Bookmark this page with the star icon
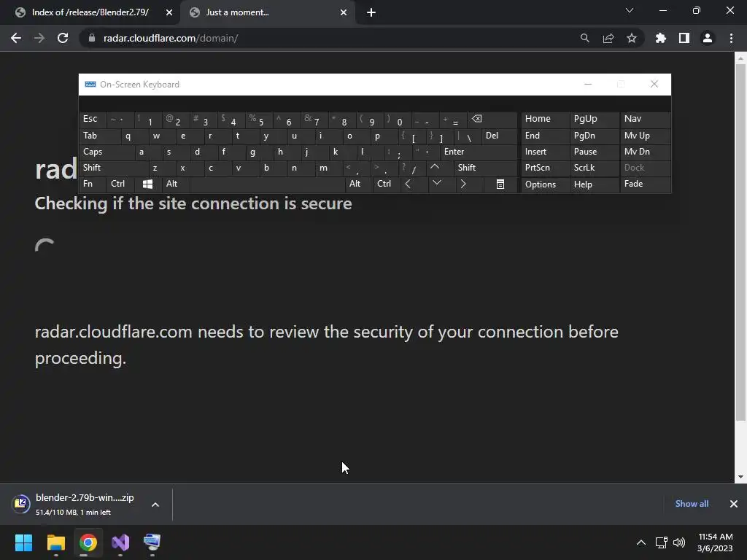747x560 pixels. click(632, 38)
